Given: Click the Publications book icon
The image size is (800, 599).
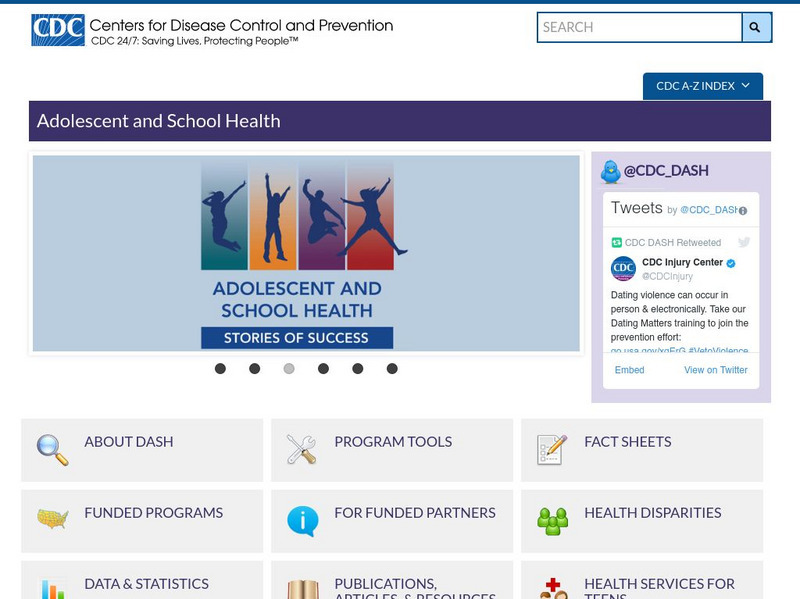Looking at the screenshot, I should point(303,589).
